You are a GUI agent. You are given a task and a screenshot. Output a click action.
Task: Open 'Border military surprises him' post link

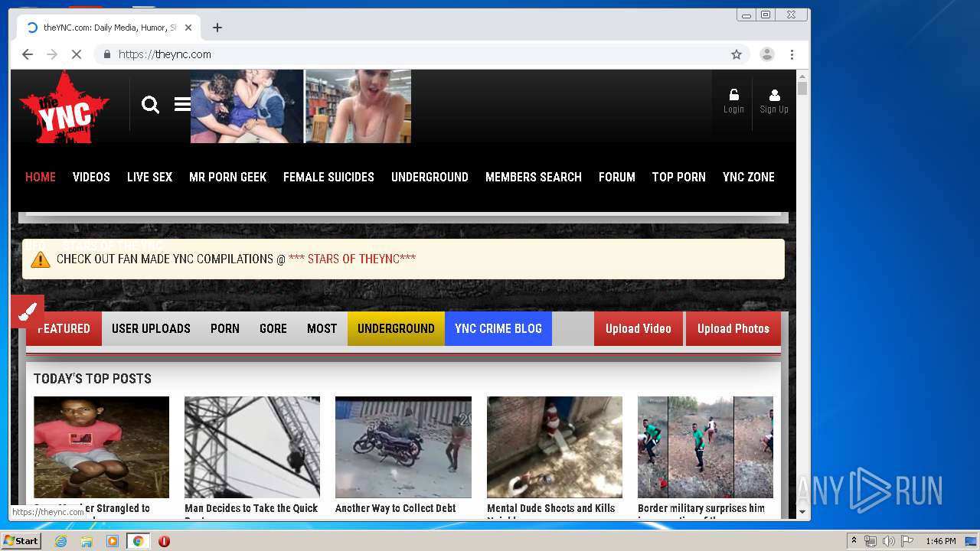coord(701,508)
